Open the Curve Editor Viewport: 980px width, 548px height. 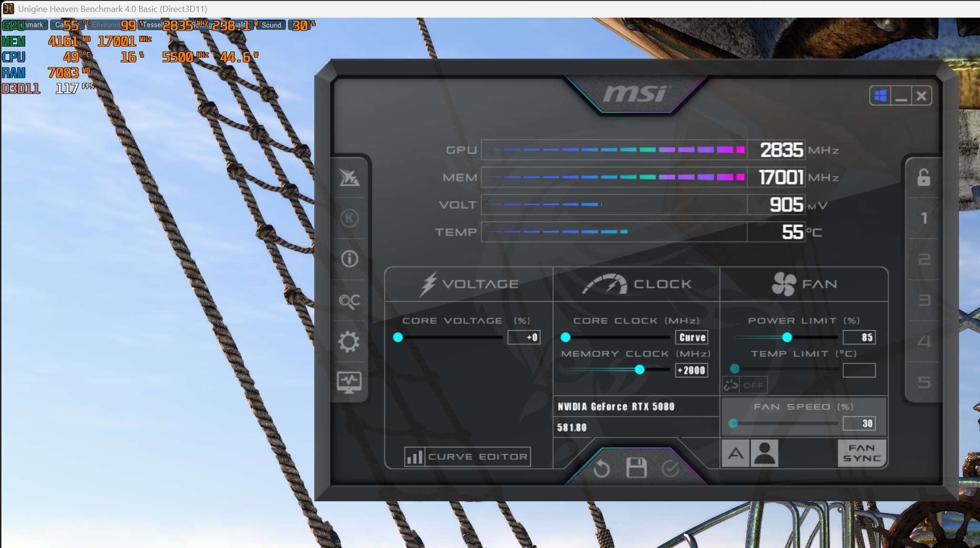click(x=467, y=457)
